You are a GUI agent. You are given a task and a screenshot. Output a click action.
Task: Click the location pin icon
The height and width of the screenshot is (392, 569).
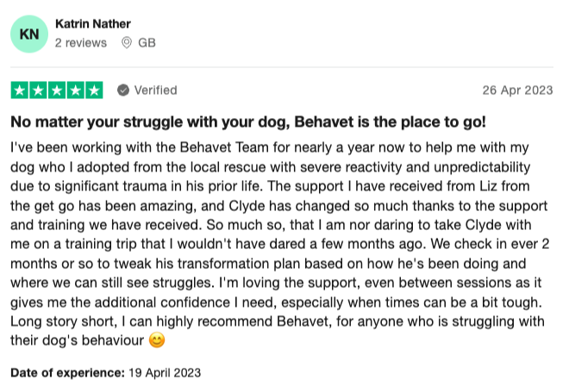pos(127,42)
